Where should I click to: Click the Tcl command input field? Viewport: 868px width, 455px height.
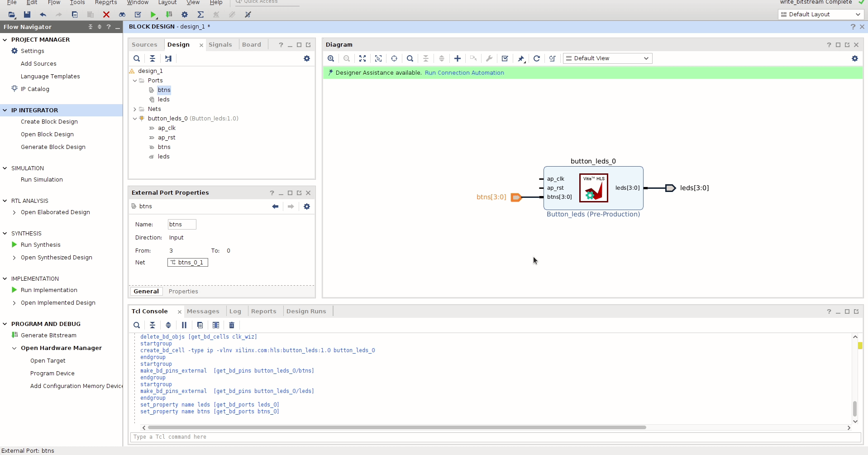(495, 437)
